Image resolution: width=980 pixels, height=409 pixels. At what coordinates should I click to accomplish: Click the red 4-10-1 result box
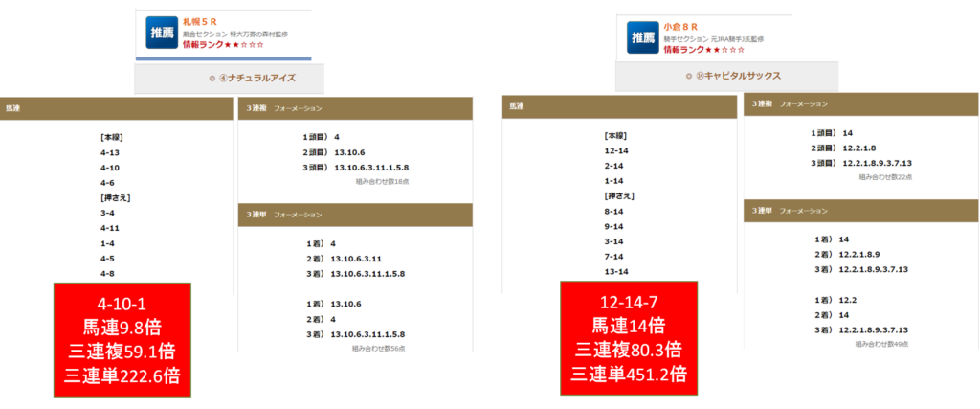point(122,339)
